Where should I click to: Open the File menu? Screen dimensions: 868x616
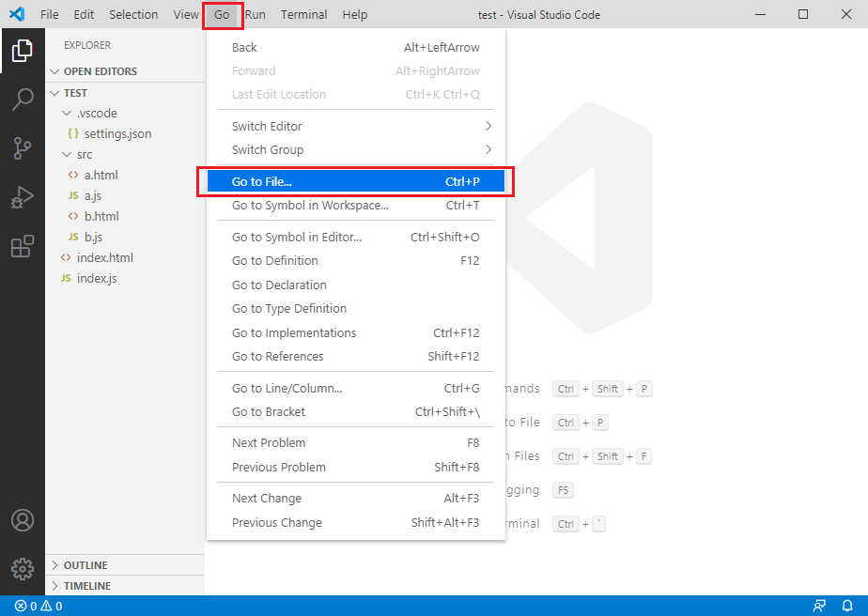coord(49,14)
